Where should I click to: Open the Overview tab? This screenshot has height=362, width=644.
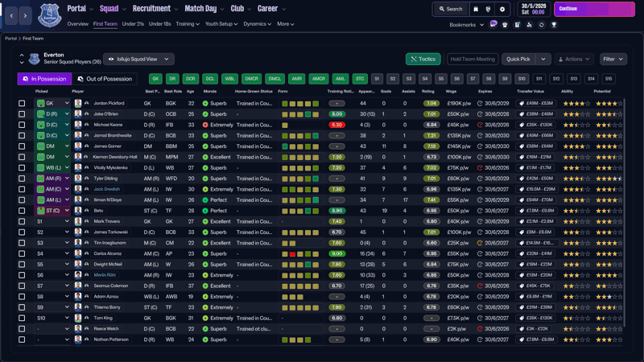[x=77, y=24]
